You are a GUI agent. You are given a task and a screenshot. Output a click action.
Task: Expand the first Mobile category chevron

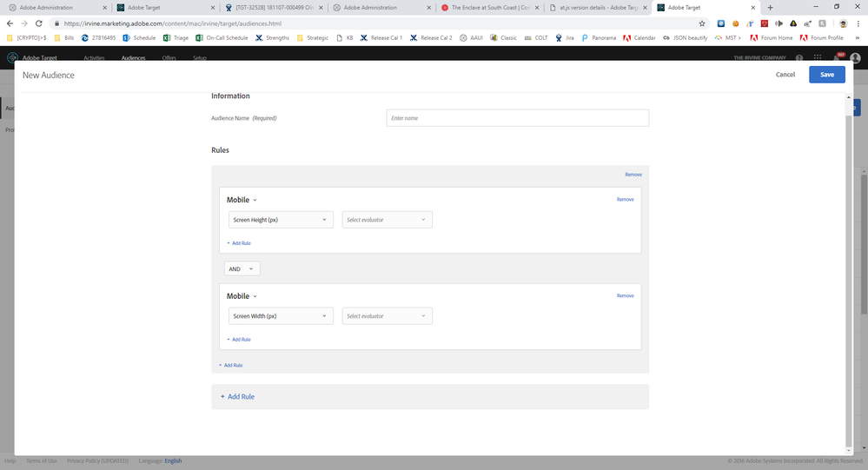point(255,201)
